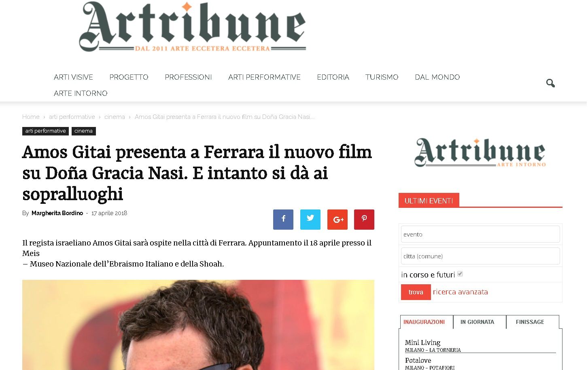Open the ARTI VISIVE menu

point(73,77)
